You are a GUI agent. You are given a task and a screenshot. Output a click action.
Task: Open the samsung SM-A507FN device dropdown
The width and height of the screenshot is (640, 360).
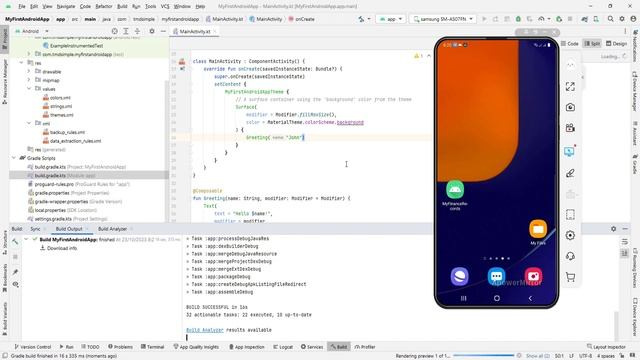pos(443,19)
